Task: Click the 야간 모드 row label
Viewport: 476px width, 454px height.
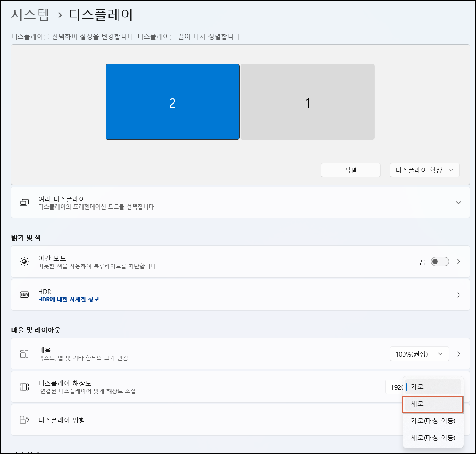Action: coord(52,258)
